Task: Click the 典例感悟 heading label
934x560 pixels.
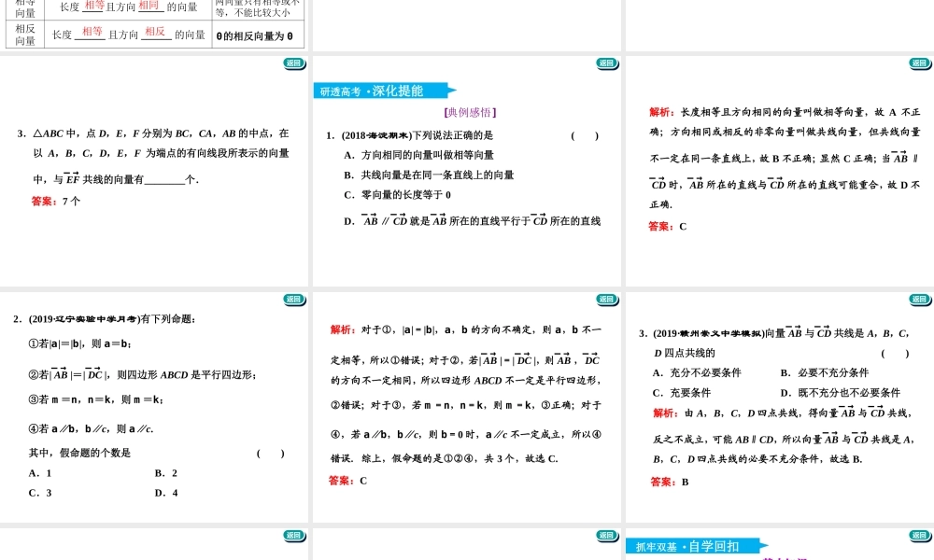Action: pos(469,112)
